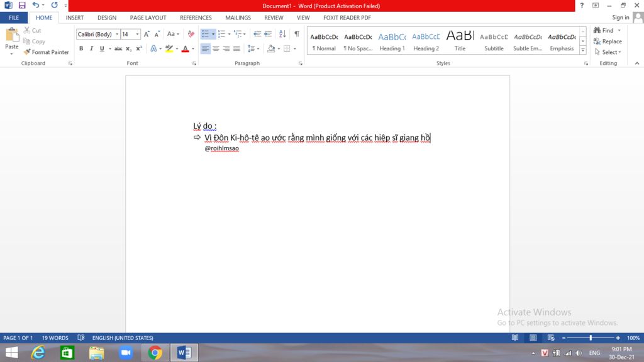Click Sign in link
This screenshot has width=644, height=362.
click(620, 17)
